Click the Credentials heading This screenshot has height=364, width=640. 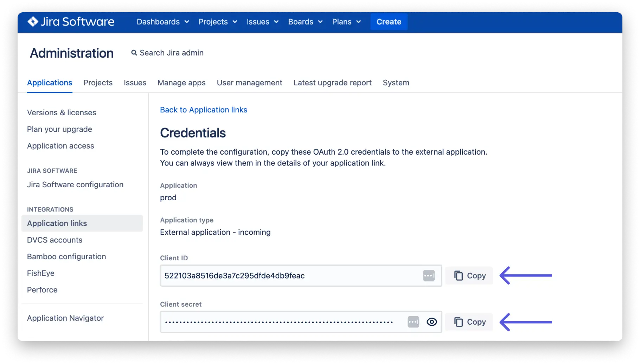[x=193, y=133]
